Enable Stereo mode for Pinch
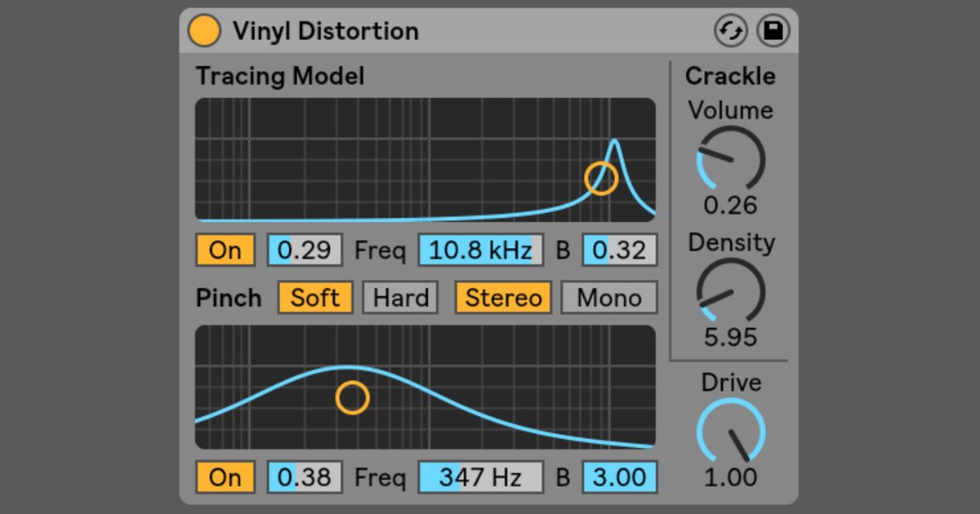The image size is (980, 514). click(501, 298)
